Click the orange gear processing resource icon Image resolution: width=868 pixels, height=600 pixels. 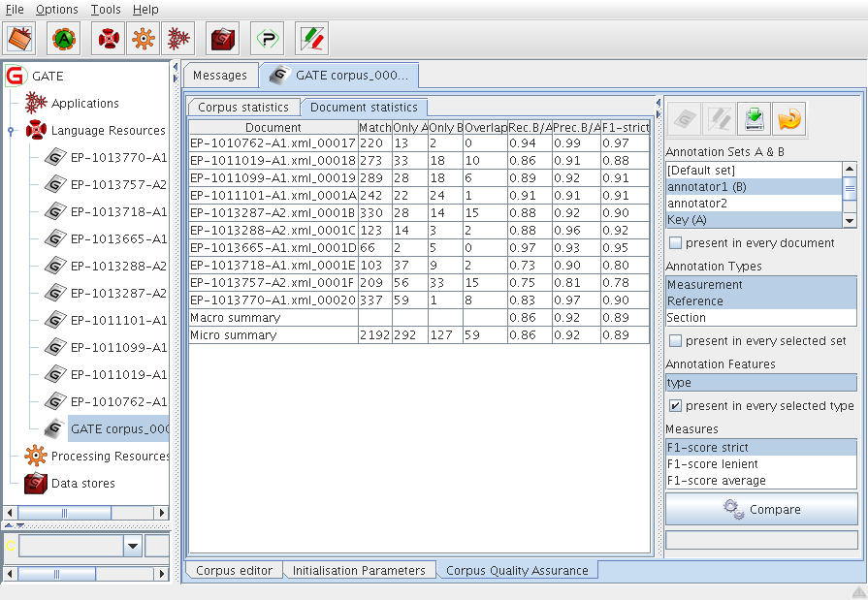(x=143, y=39)
